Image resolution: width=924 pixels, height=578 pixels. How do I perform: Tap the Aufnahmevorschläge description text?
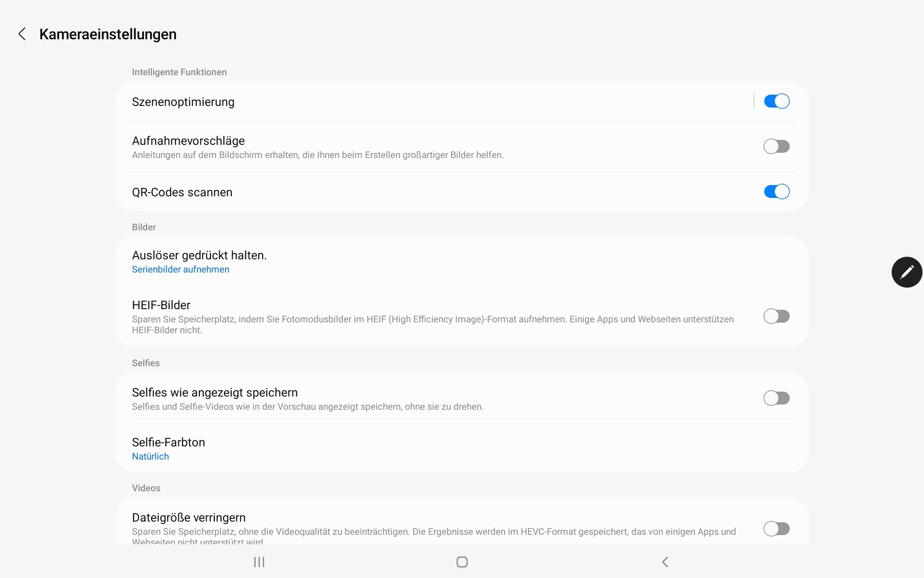317,155
